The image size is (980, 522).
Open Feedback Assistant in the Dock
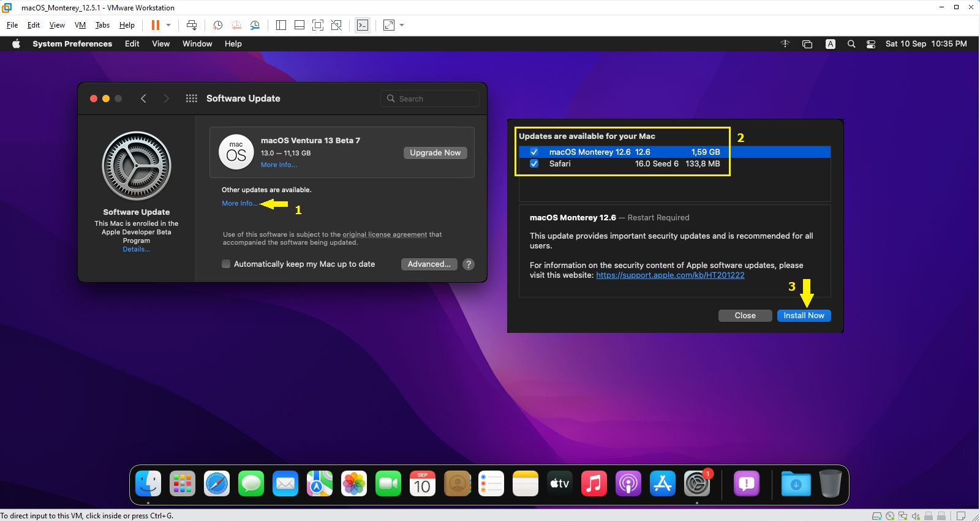coord(747,484)
